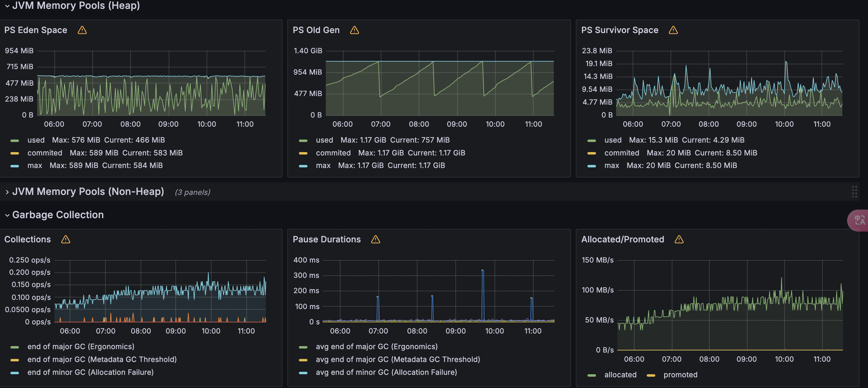Click the warning icon beside Collections

pyautogui.click(x=66, y=239)
